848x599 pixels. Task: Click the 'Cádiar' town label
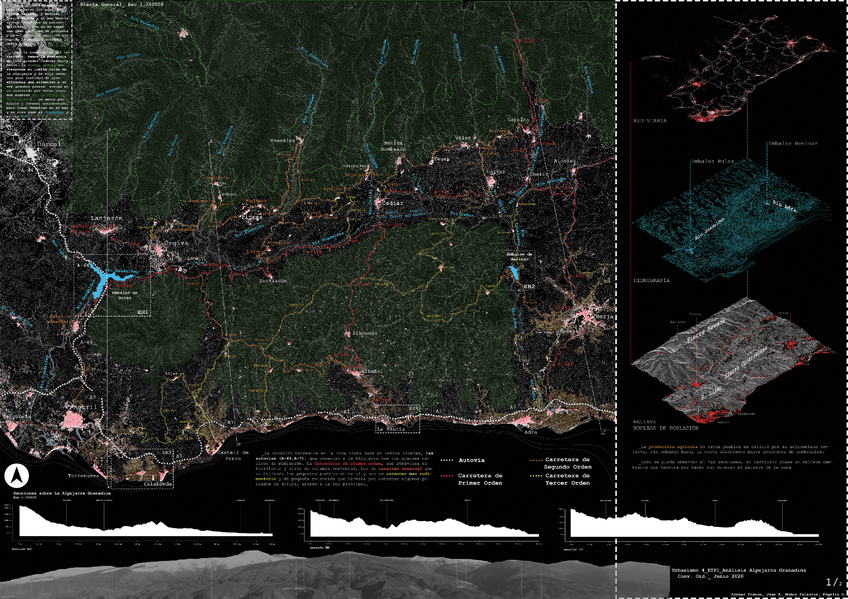click(x=393, y=203)
